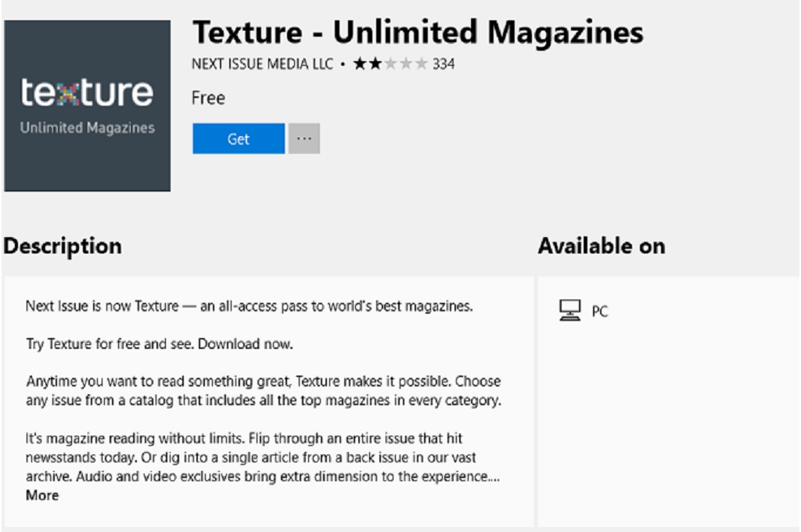801x532 pixels.
Task: Expand the description with More
Action: [42, 495]
